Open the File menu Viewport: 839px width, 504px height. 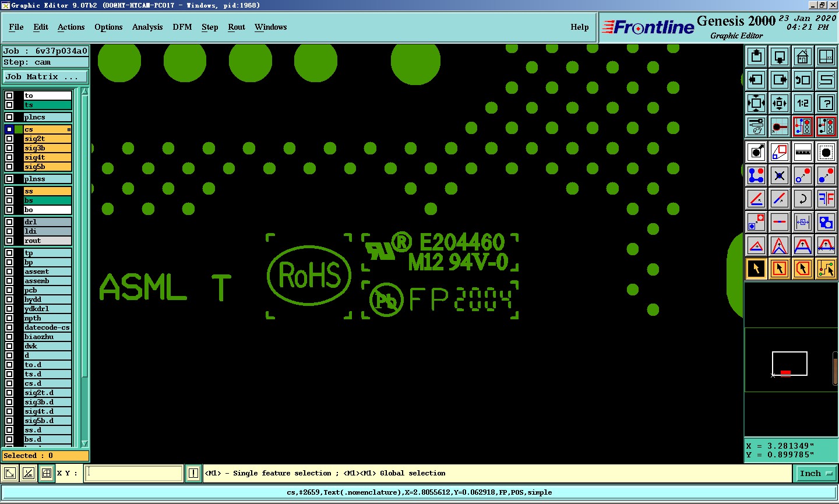[x=16, y=27]
